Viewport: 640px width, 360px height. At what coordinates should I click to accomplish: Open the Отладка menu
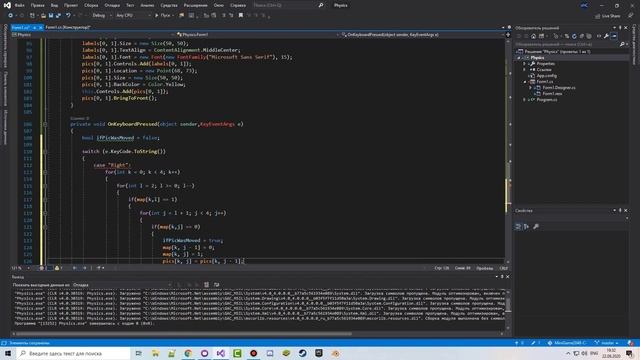tap(112, 5)
